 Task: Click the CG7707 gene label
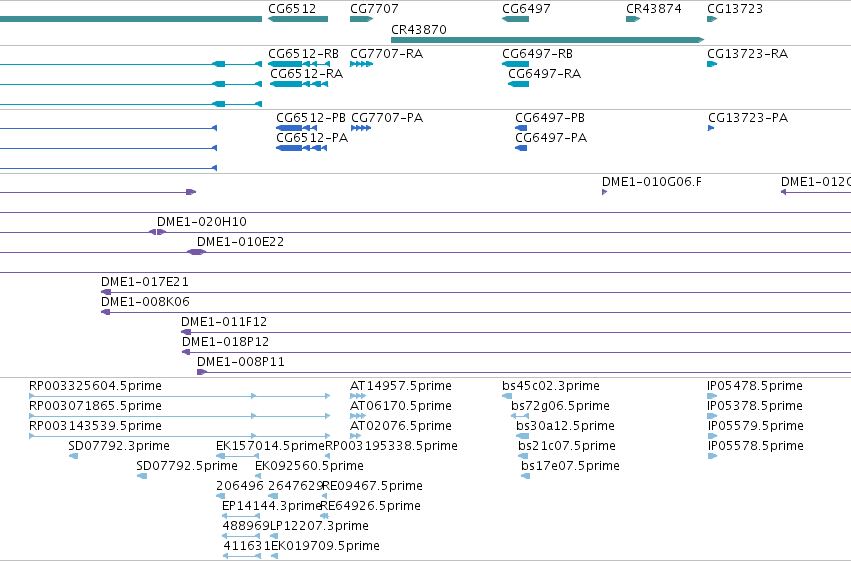[374, 9]
